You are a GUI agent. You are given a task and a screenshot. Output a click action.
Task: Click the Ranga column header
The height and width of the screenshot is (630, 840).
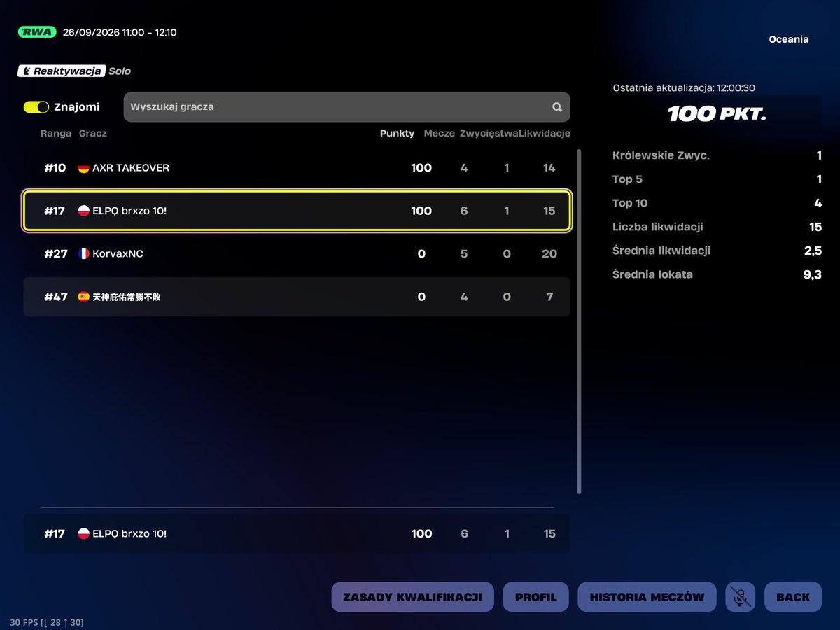56,133
